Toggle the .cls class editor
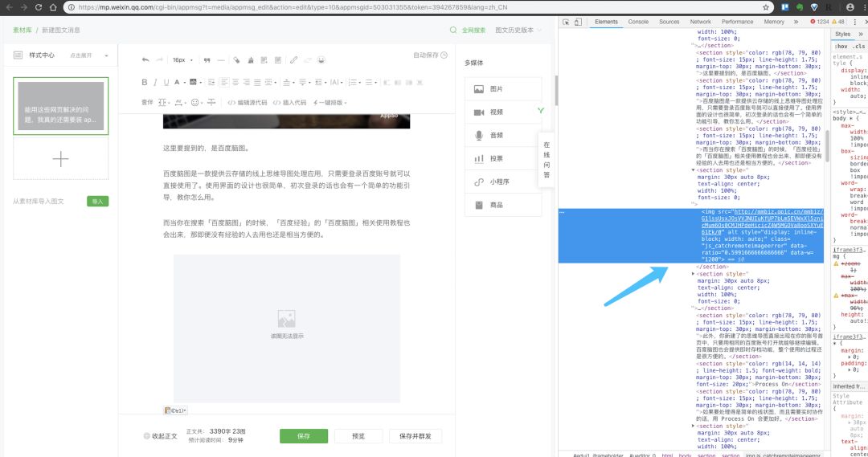Screen dimensions: 868x457 [859, 46]
